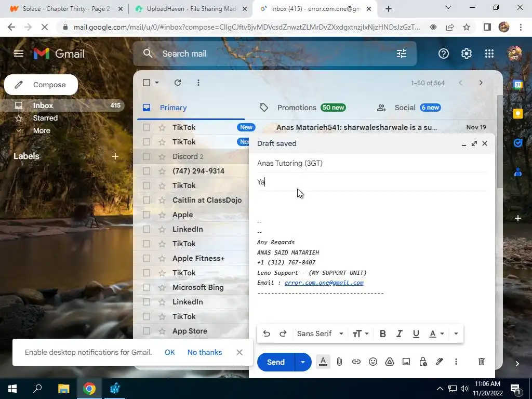Open Google Keep side panel icon
The image size is (532, 399).
click(x=518, y=114)
